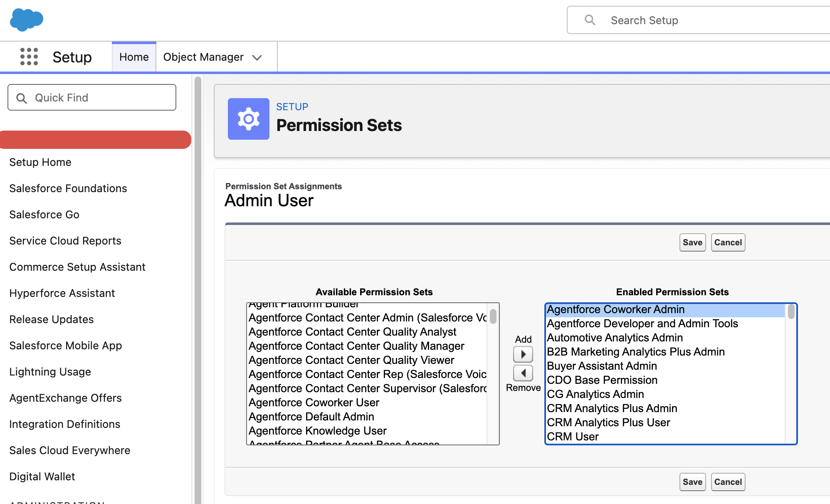This screenshot has width=830, height=504.
Task: Select CDO Base Permission option
Action: 665,380
